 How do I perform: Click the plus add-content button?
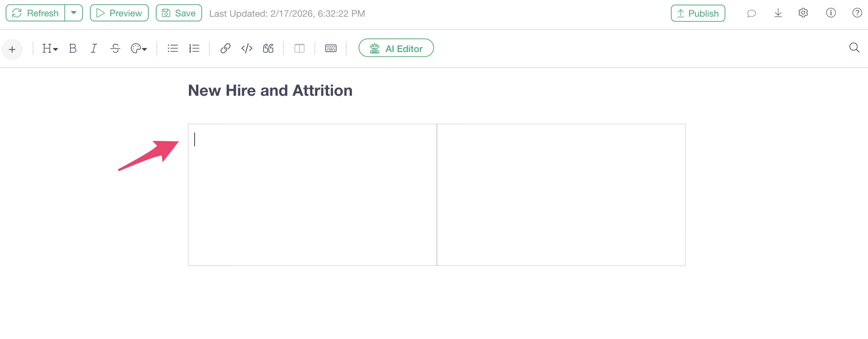pyautogui.click(x=12, y=49)
